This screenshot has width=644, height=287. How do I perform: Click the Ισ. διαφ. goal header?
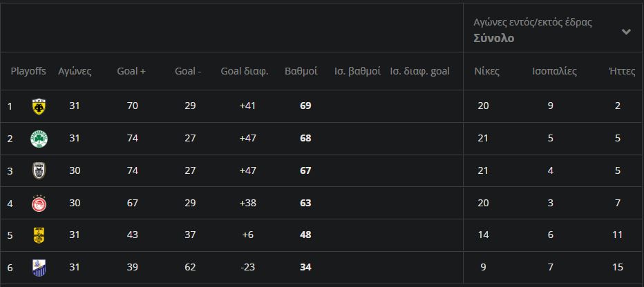(x=419, y=71)
